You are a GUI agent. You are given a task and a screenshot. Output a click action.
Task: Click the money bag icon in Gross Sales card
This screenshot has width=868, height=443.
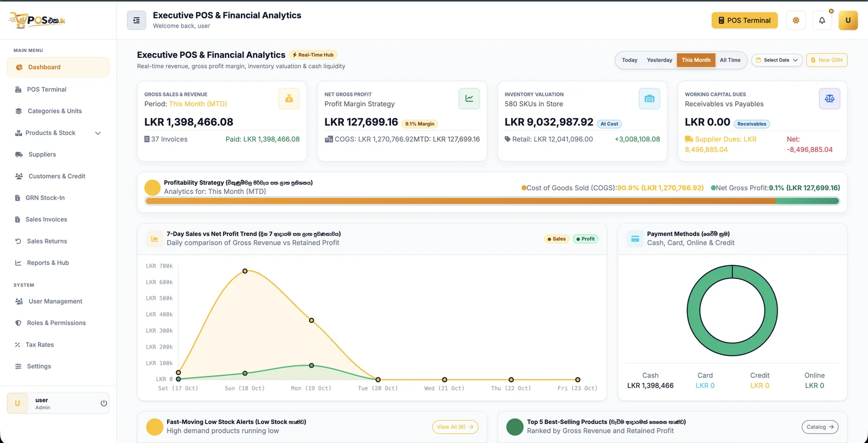(289, 99)
